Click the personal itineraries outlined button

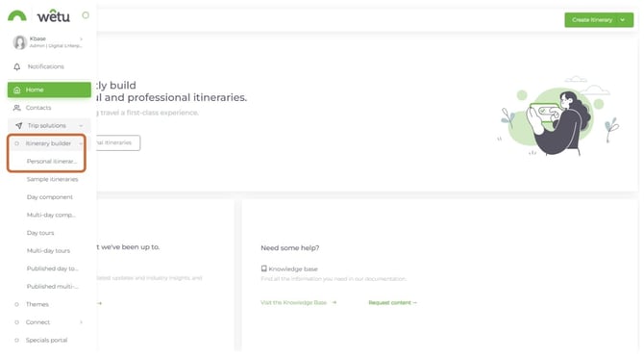click(118, 142)
